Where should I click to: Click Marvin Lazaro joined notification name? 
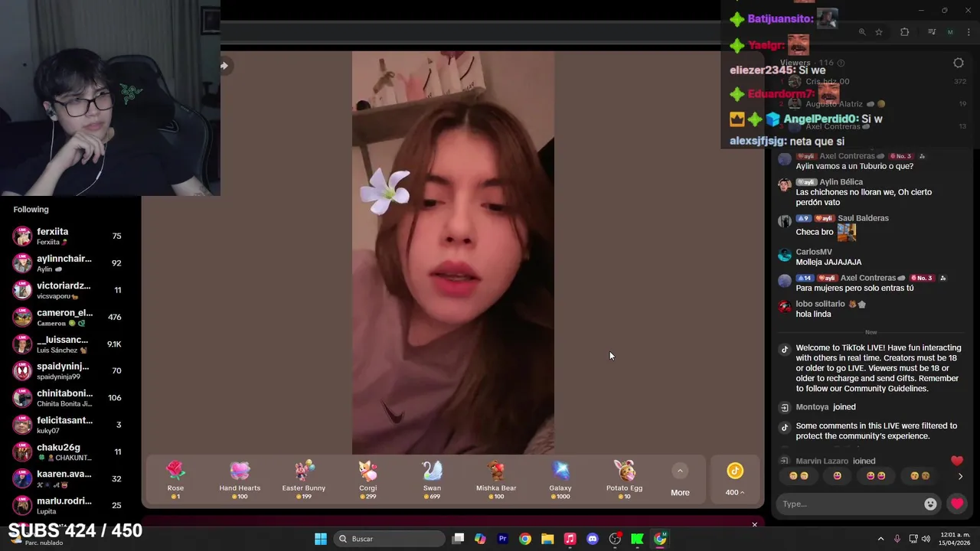[822, 461]
